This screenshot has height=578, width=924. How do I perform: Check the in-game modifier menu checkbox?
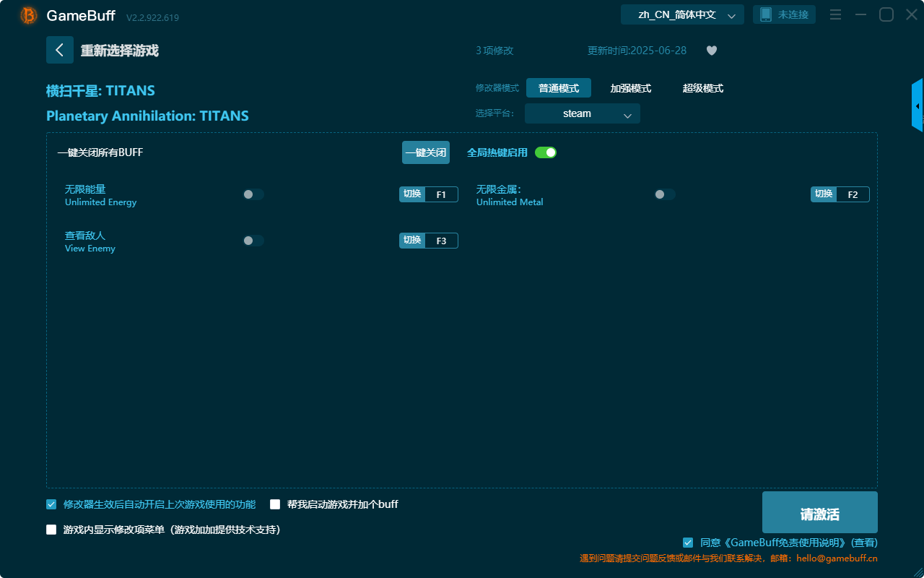(51, 530)
